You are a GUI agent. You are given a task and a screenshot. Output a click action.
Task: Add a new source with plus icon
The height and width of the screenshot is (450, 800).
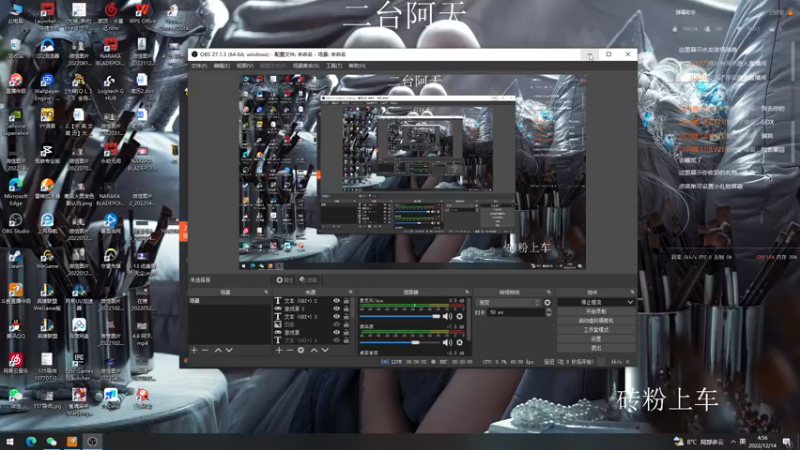point(279,351)
